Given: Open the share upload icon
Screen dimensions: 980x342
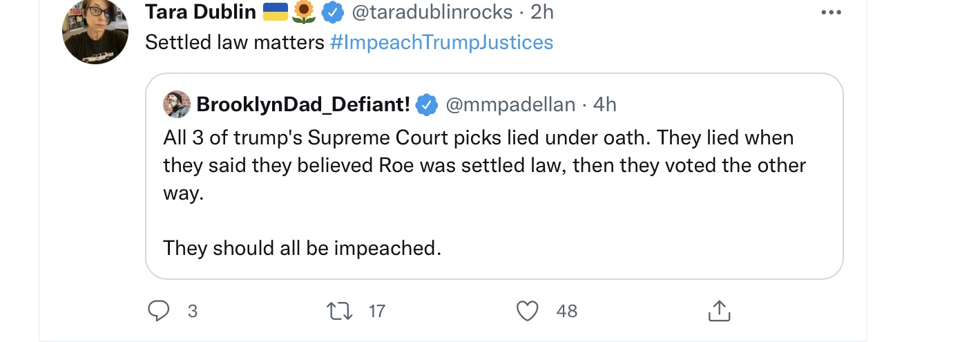Looking at the screenshot, I should pyautogui.click(x=719, y=311).
